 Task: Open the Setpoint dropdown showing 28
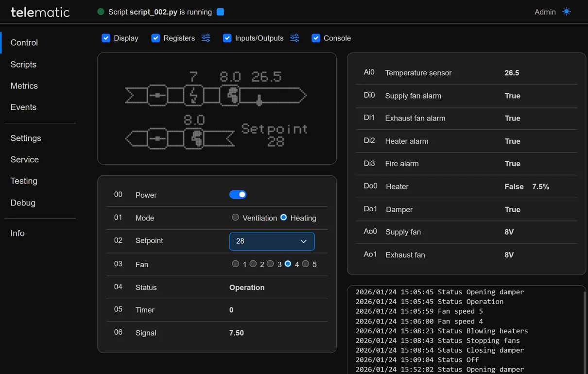(x=272, y=241)
